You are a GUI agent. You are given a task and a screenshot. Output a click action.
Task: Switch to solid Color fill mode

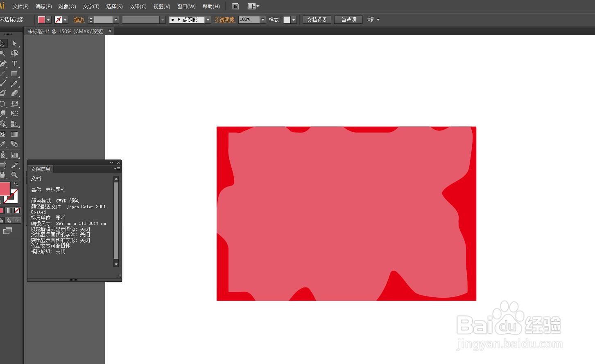tap(1, 210)
